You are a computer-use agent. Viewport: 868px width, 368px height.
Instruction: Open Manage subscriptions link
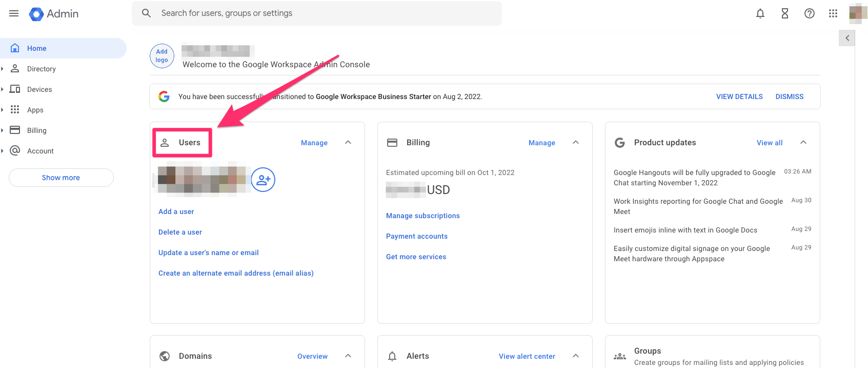(423, 216)
